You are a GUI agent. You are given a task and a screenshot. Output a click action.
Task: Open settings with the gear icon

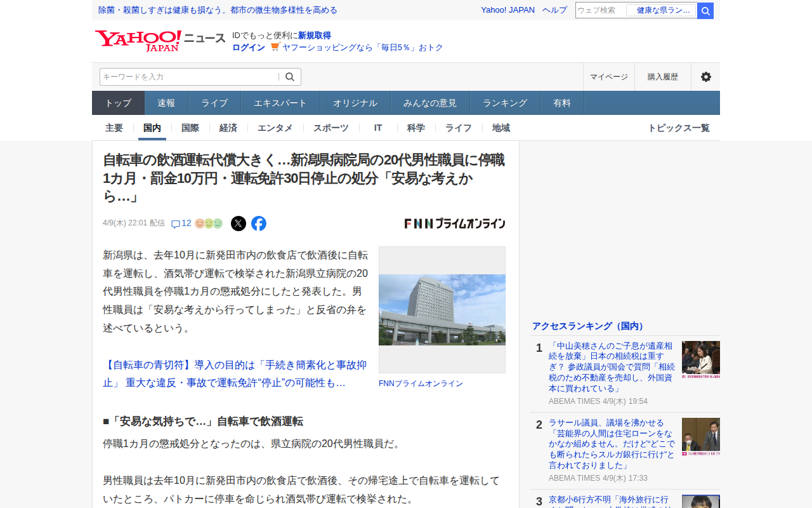pyautogui.click(x=705, y=77)
